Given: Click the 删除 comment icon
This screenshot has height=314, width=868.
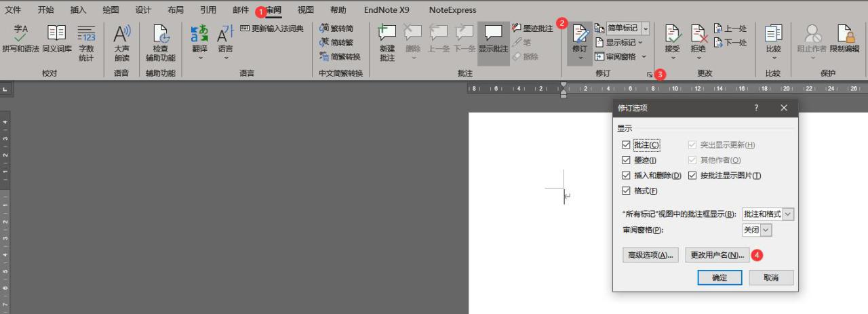Looking at the screenshot, I should coord(413,37).
